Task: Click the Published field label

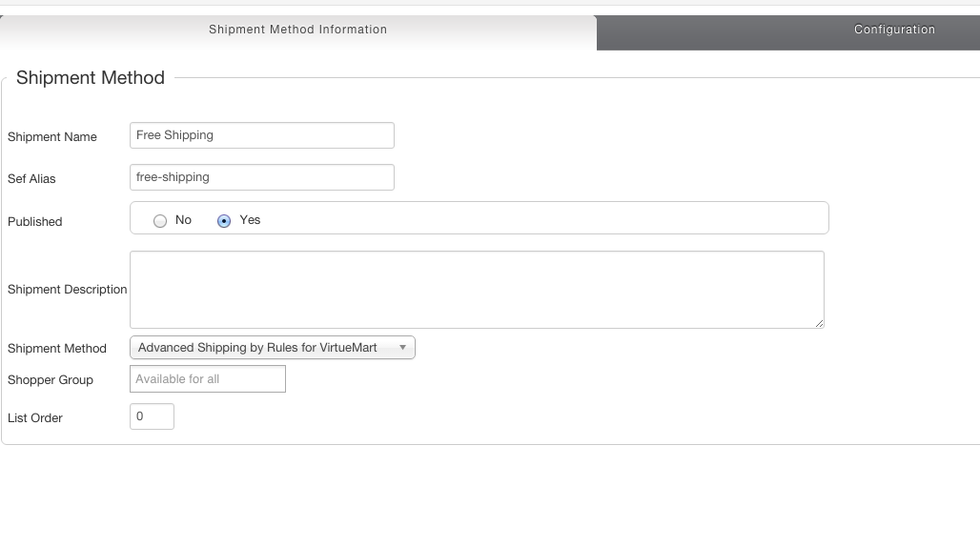Action: pos(35,222)
